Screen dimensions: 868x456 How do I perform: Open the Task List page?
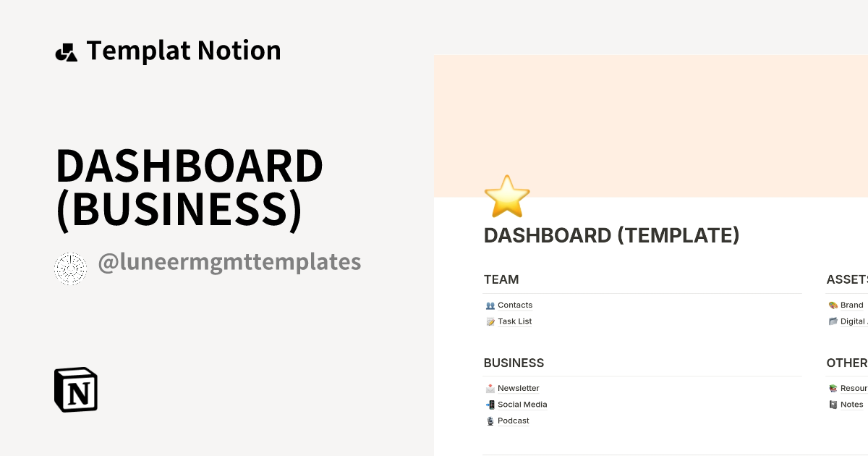[x=514, y=321]
